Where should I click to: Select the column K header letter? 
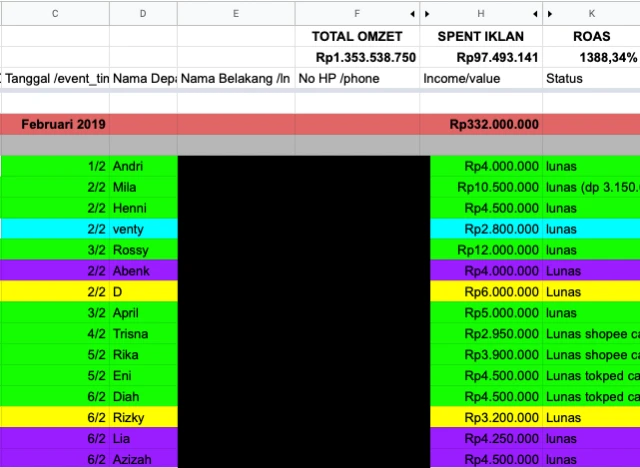click(591, 13)
